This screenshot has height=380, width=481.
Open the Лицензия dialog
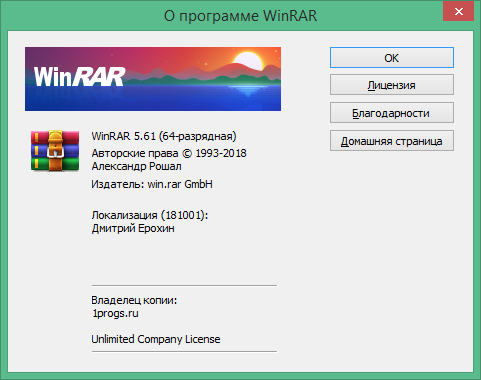[392, 85]
